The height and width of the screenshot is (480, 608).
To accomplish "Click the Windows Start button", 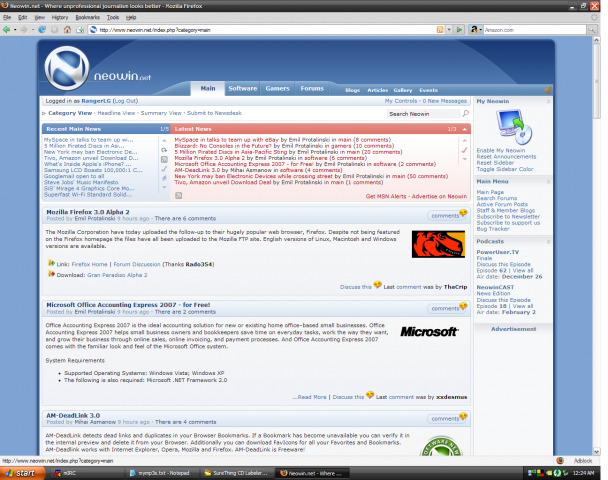I will [x=22, y=473].
